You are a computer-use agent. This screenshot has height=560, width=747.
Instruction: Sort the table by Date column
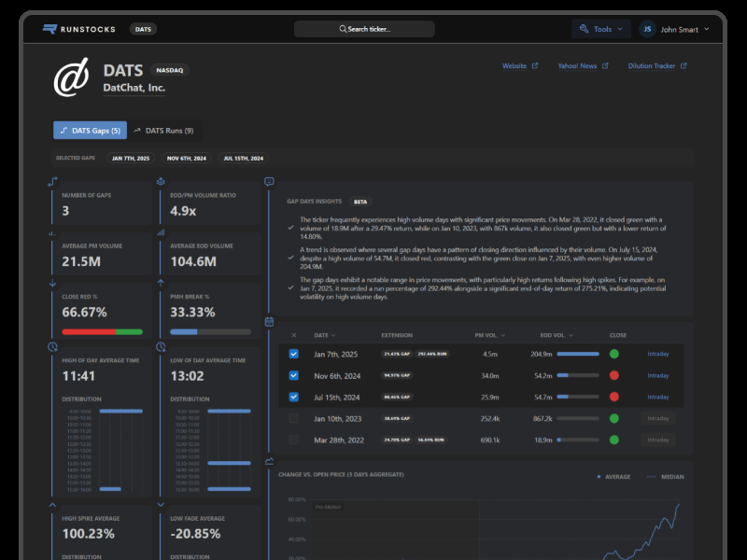[324, 335]
